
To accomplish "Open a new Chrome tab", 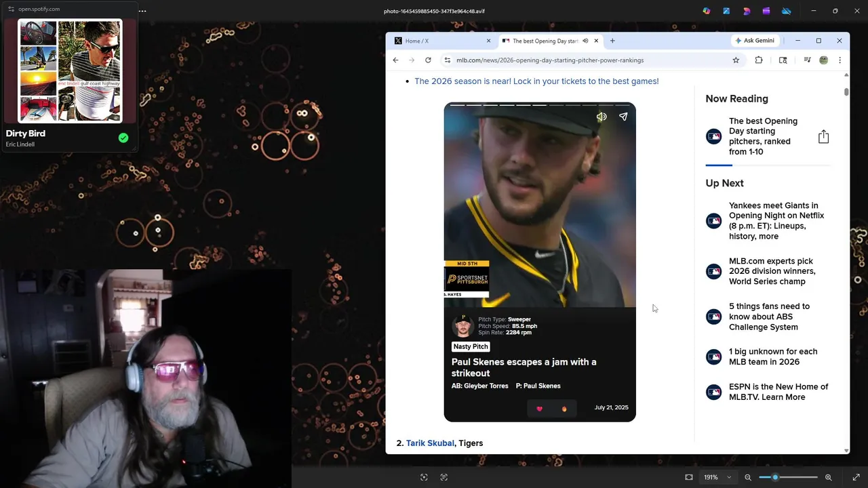I will (612, 41).
